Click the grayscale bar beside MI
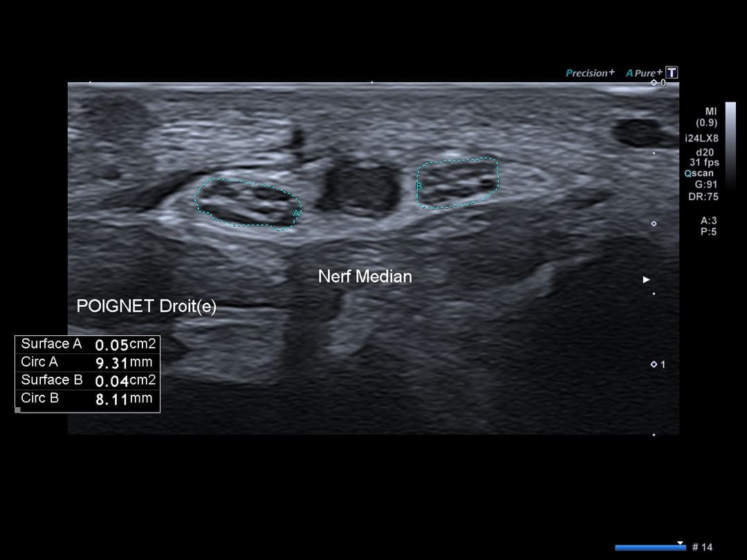Screen dimensions: 747x560 tap(730, 138)
